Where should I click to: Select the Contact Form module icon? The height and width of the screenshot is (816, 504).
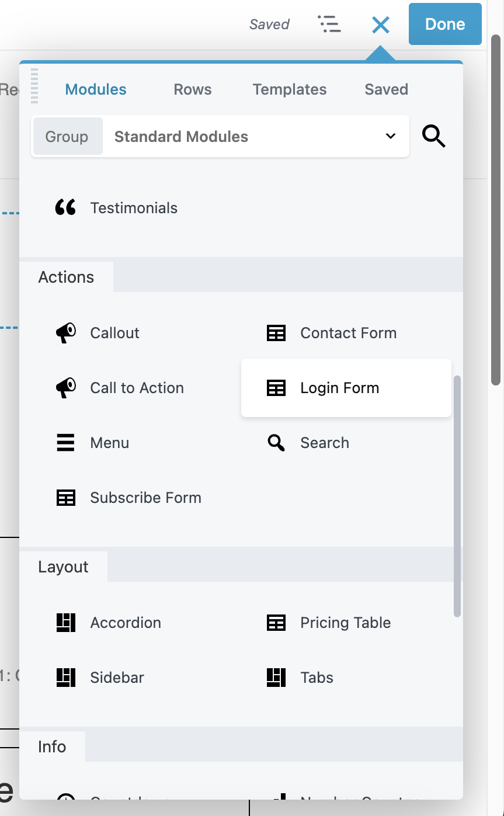click(x=275, y=332)
